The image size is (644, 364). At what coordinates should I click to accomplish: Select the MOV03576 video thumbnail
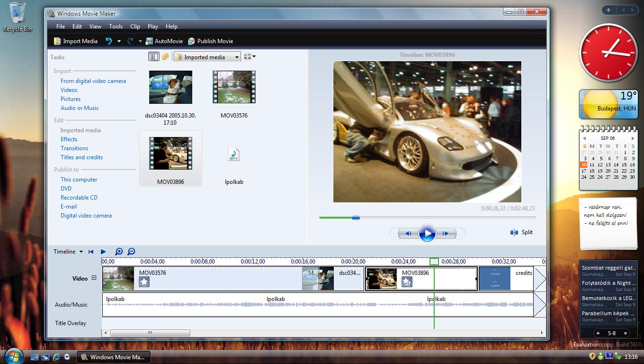point(234,87)
